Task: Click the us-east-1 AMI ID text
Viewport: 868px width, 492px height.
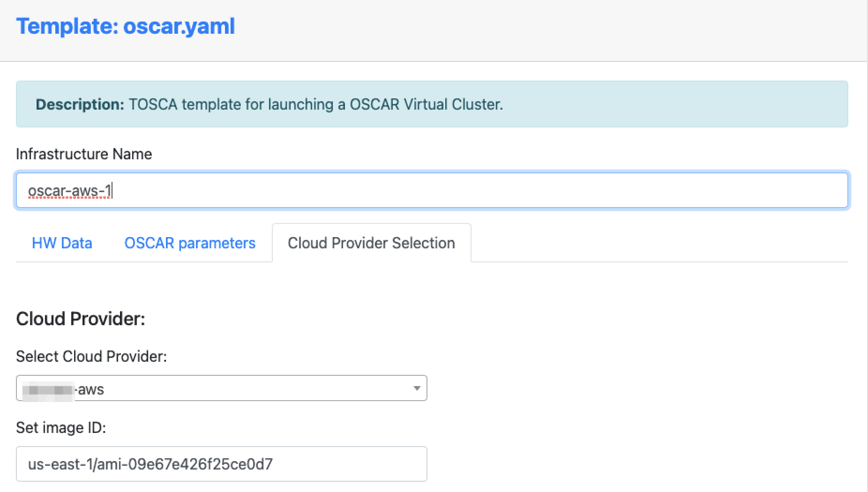Action: (150, 464)
